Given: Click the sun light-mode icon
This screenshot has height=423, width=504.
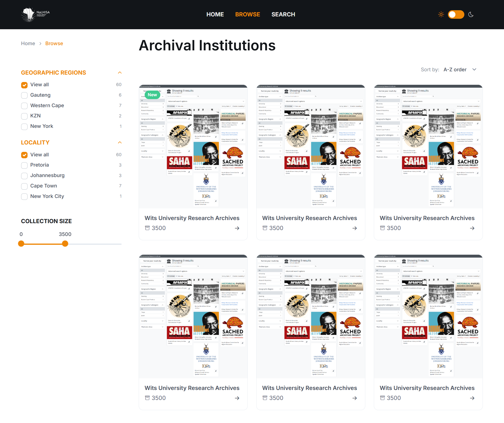Looking at the screenshot, I should (x=441, y=14).
